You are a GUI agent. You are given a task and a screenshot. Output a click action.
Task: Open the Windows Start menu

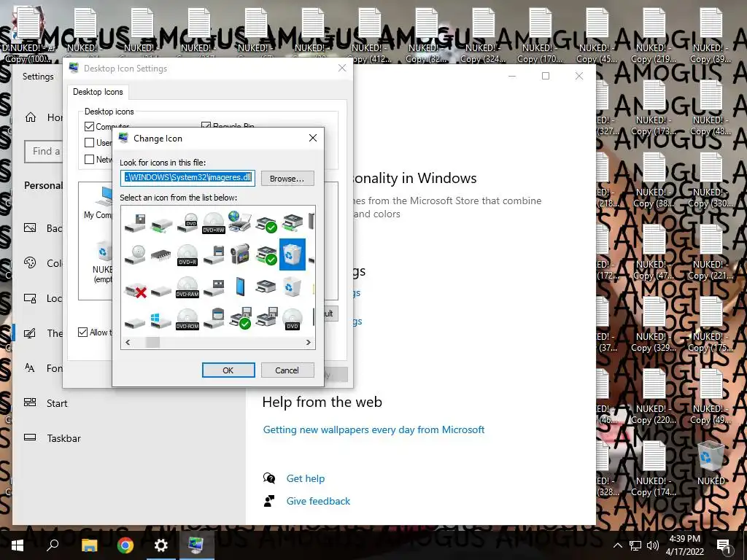pyautogui.click(x=18, y=545)
